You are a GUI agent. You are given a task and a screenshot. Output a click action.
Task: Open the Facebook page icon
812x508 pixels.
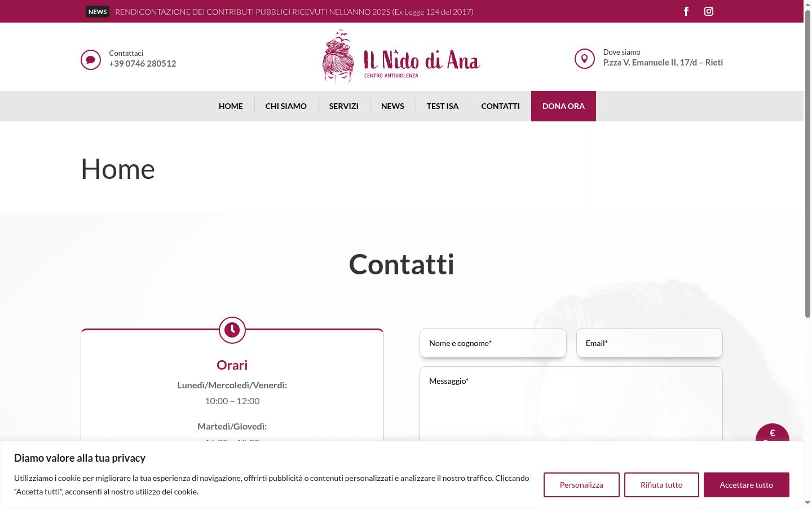686,11
